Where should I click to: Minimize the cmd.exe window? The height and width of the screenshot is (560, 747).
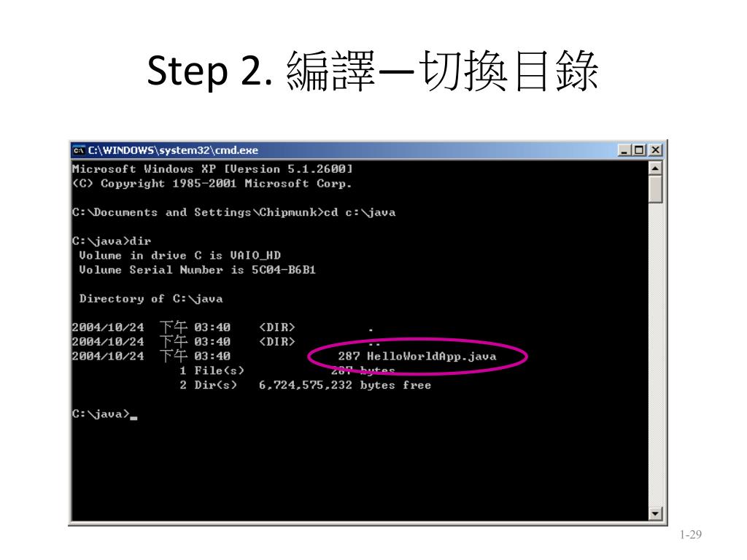(x=624, y=150)
